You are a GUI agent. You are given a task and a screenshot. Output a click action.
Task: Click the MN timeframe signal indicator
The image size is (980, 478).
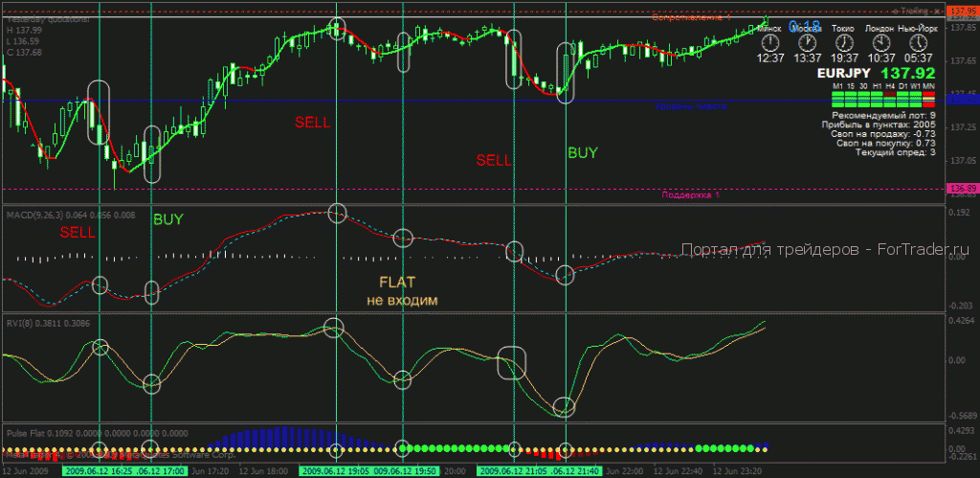(x=928, y=100)
